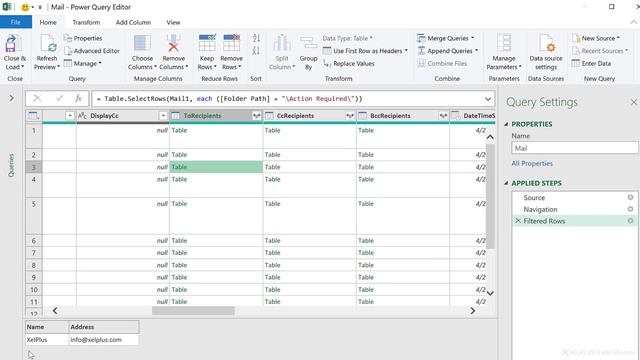
Task: Open the All Properties link
Action: tap(532, 163)
